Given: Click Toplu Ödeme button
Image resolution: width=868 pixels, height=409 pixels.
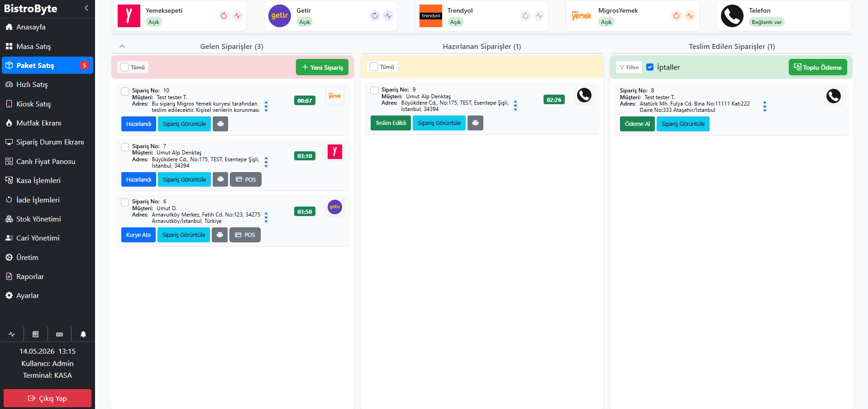Looking at the screenshot, I should pos(818,67).
